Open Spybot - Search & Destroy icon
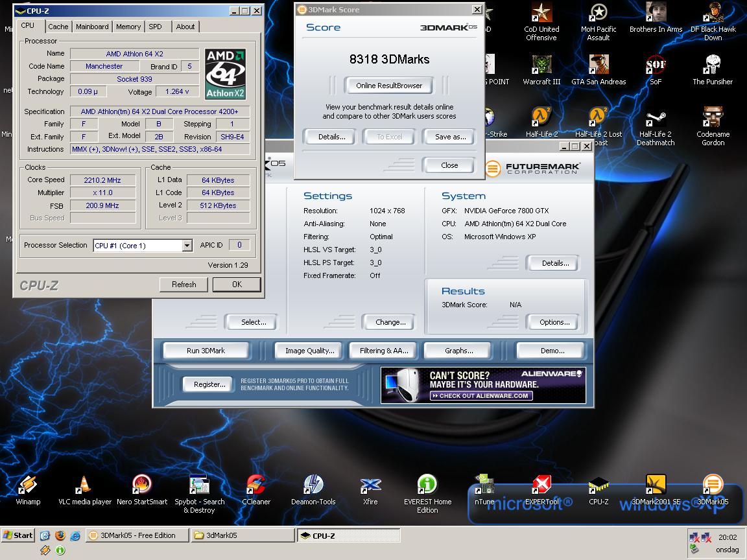Viewport: 747px width, 560px height. pos(199,494)
